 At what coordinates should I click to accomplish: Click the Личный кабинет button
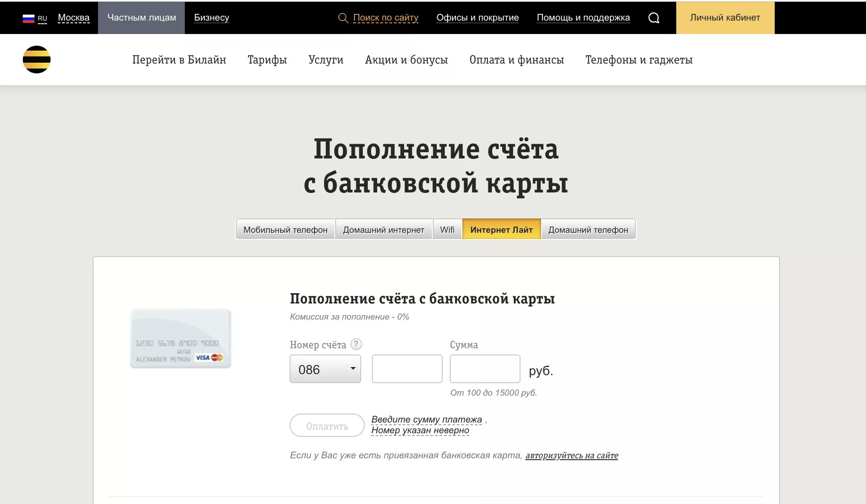point(725,17)
